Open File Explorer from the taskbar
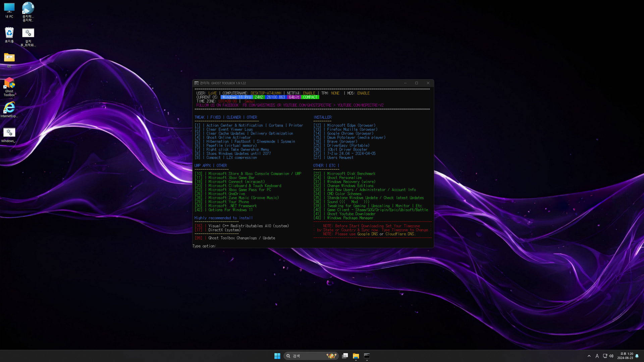Screen dimensions: 644x362 [356, 356]
